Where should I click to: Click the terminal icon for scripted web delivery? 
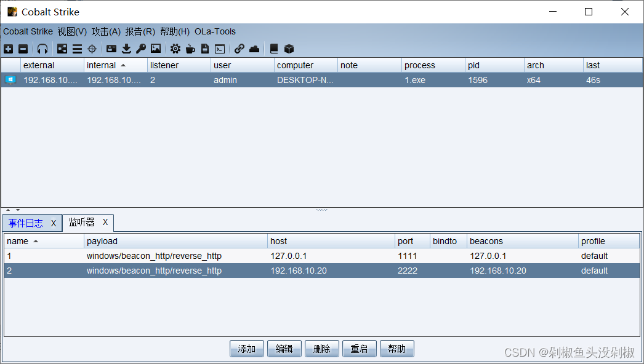pos(220,49)
